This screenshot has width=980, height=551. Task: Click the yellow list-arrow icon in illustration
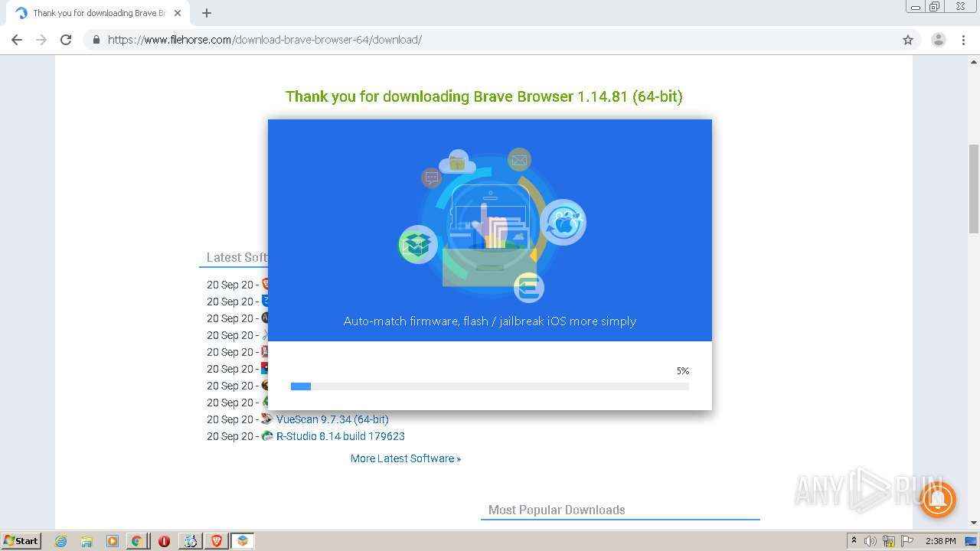pyautogui.click(x=529, y=288)
